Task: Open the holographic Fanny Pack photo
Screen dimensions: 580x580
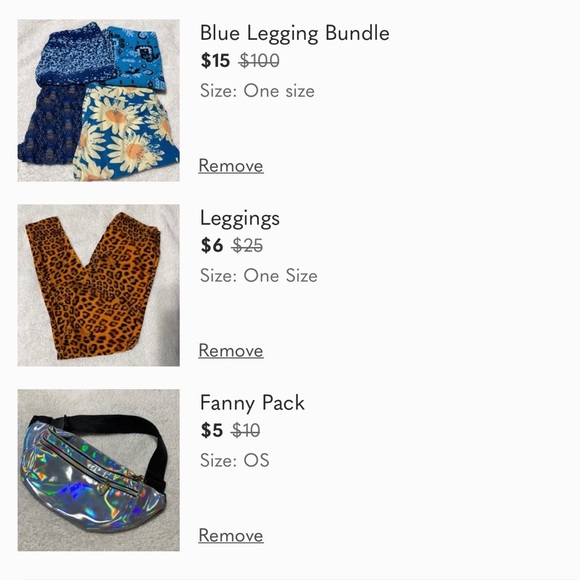Action: tap(98, 470)
